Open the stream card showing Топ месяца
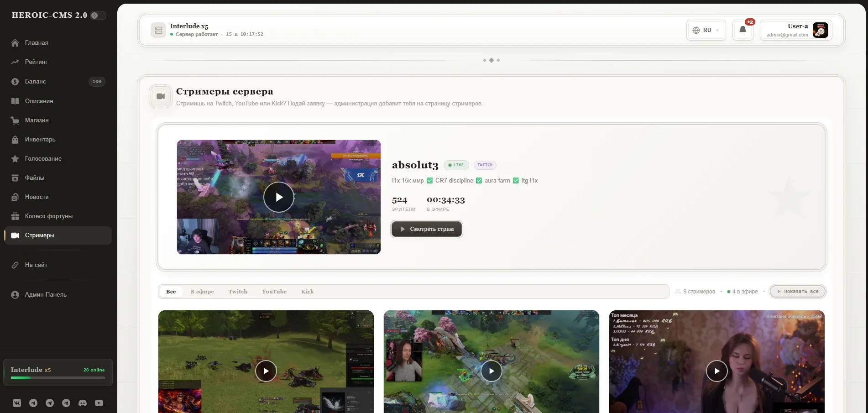The height and width of the screenshot is (413, 868). point(717,362)
